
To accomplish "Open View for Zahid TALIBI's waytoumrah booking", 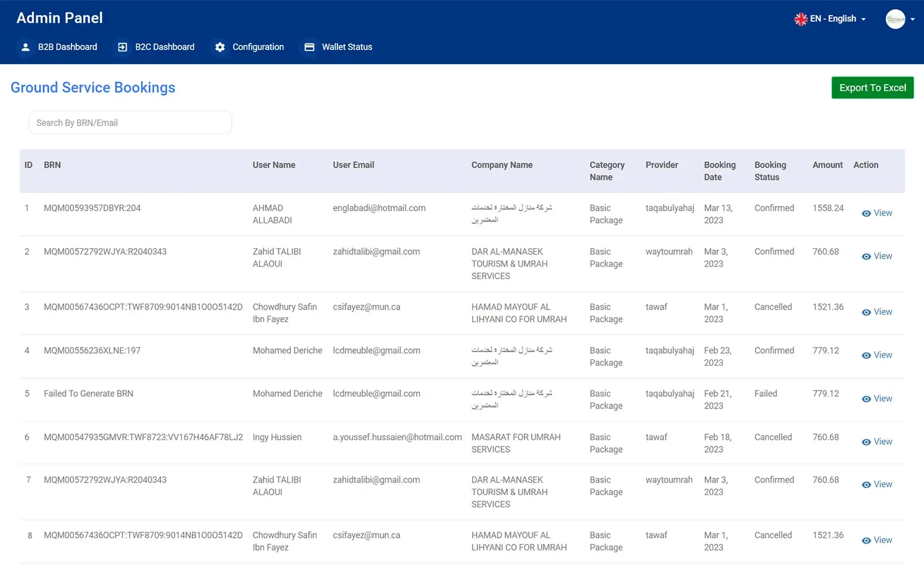I will 877,256.
